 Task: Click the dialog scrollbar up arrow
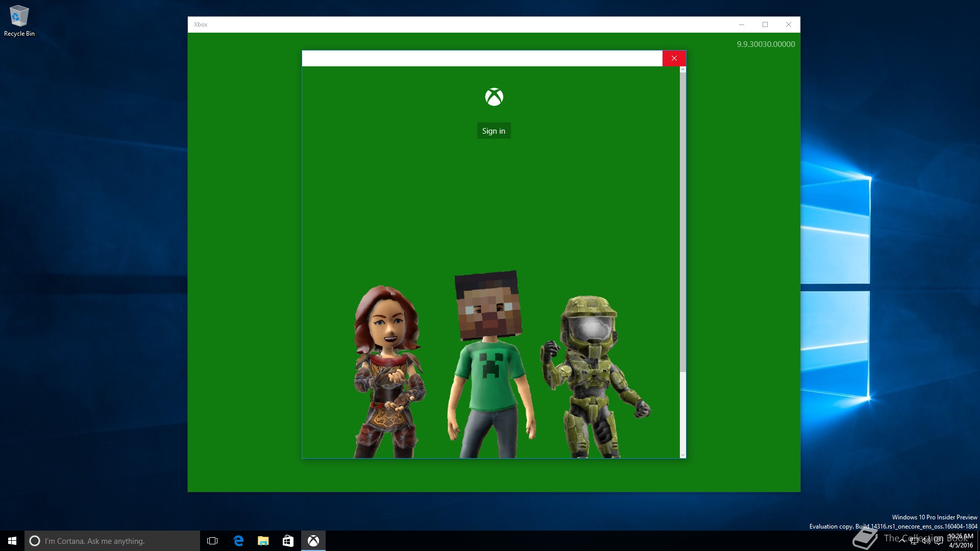pyautogui.click(x=683, y=69)
